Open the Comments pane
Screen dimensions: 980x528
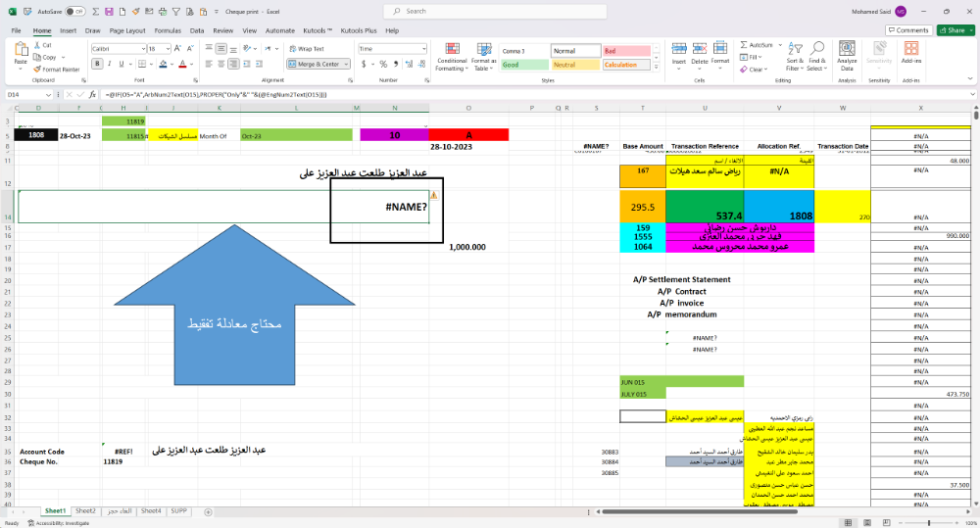(x=908, y=30)
